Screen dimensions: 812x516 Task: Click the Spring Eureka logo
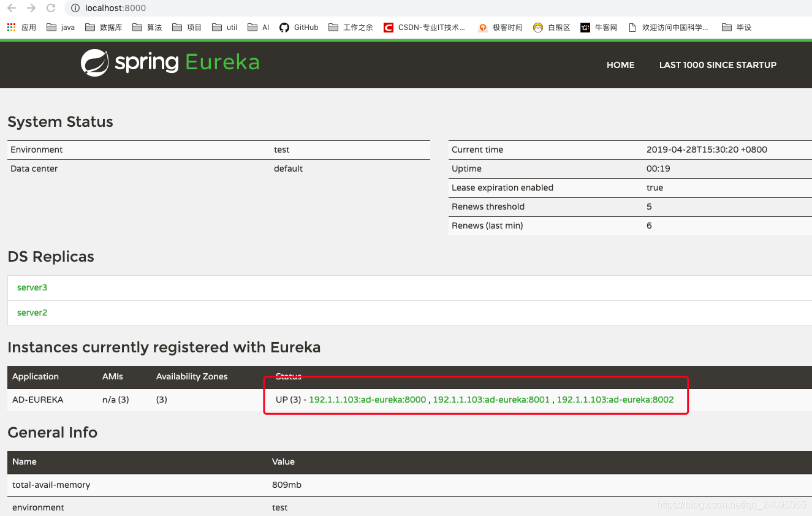coord(170,63)
